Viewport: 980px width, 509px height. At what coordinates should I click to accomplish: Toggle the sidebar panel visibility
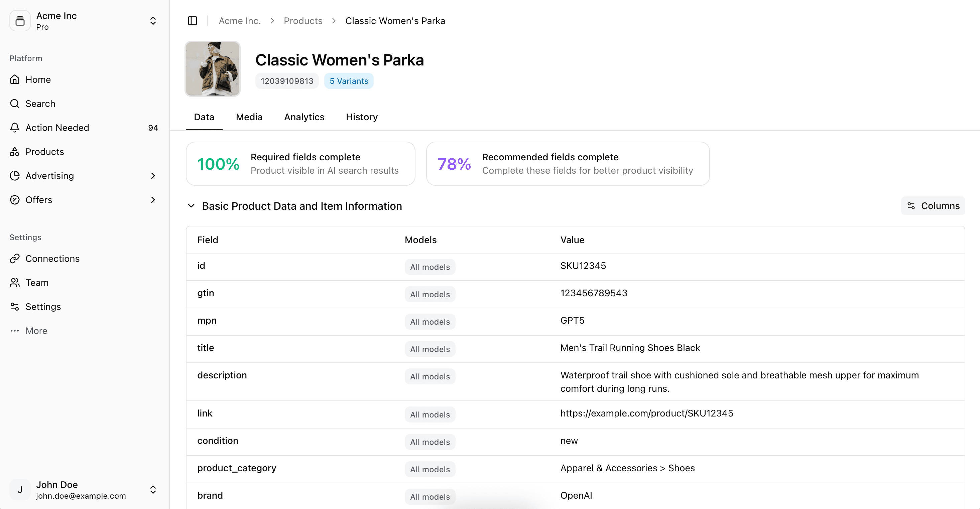tap(193, 20)
